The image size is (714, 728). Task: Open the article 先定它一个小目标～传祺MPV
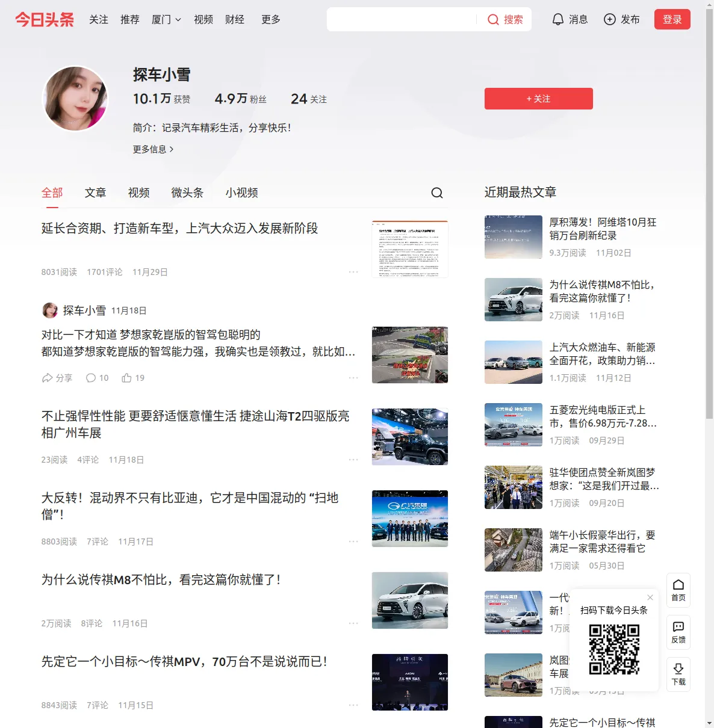click(x=185, y=661)
